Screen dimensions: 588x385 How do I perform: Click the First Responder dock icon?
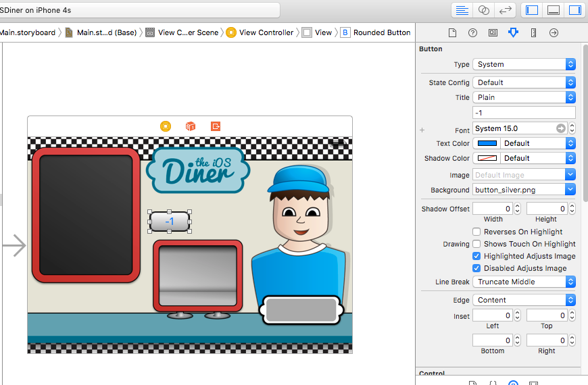pyautogui.click(x=191, y=126)
